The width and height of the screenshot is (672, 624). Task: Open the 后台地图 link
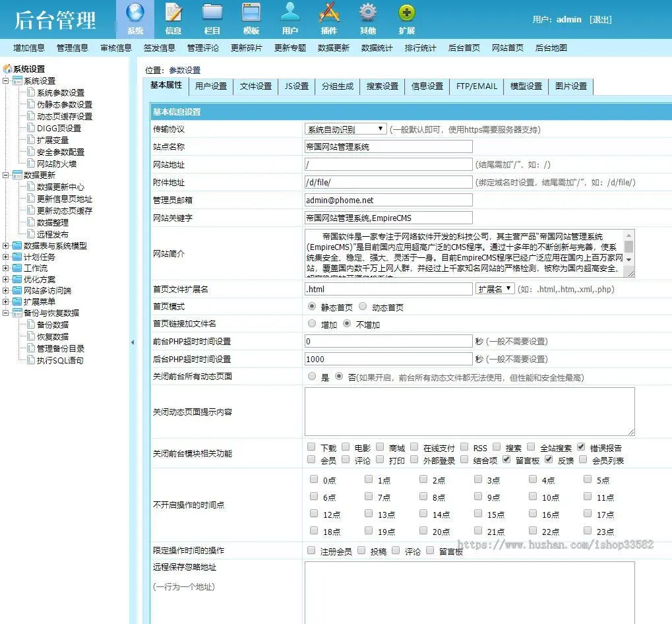click(x=551, y=47)
